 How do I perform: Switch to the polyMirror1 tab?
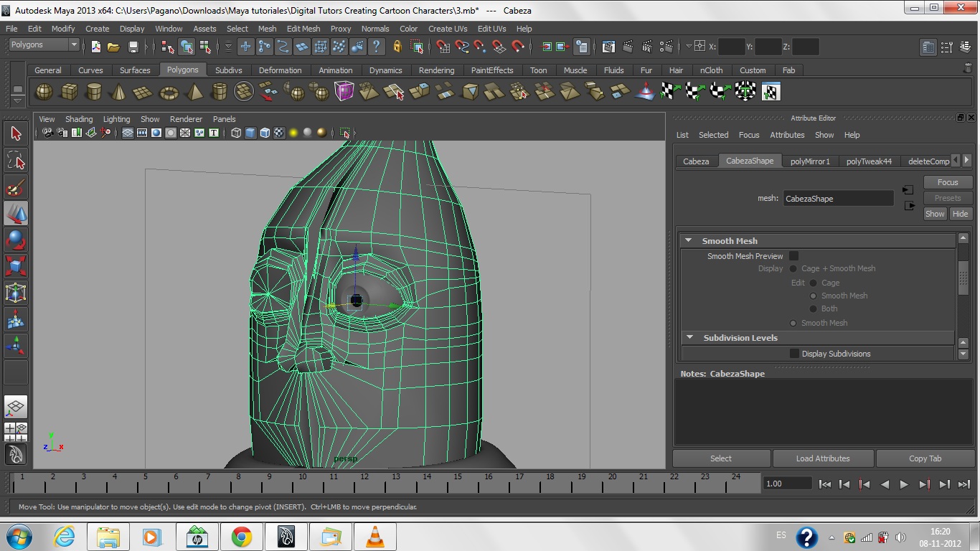810,161
